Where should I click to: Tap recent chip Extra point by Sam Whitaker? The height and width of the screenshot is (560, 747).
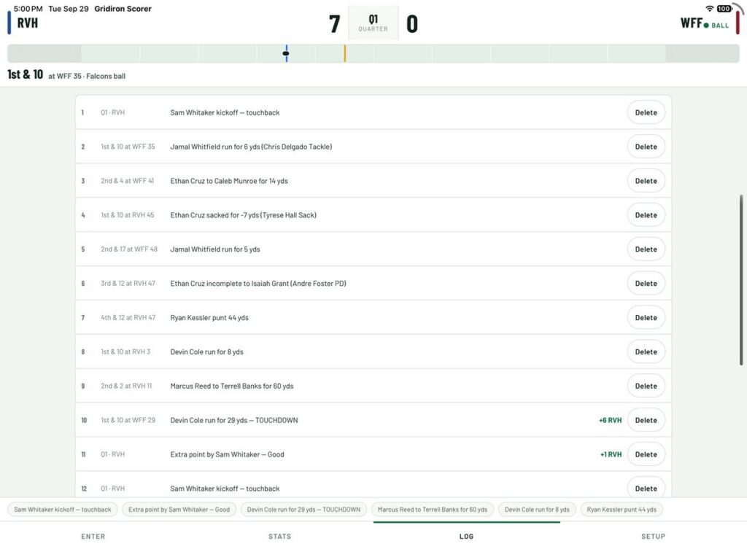(x=179, y=510)
